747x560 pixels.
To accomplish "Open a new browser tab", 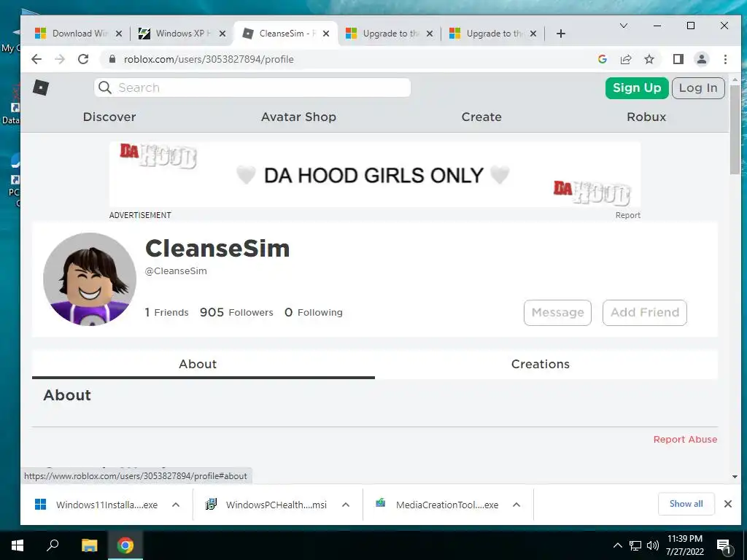I will [x=561, y=34].
